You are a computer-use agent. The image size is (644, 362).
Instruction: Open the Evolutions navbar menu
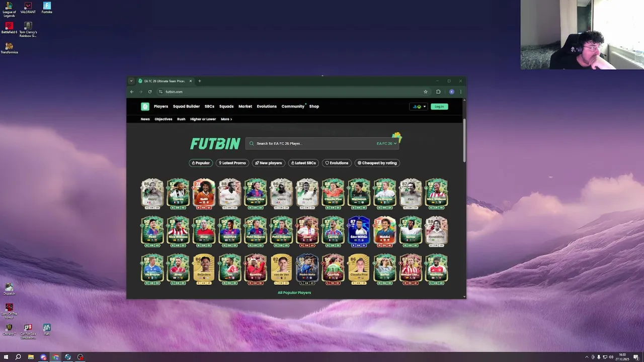click(267, 106)
